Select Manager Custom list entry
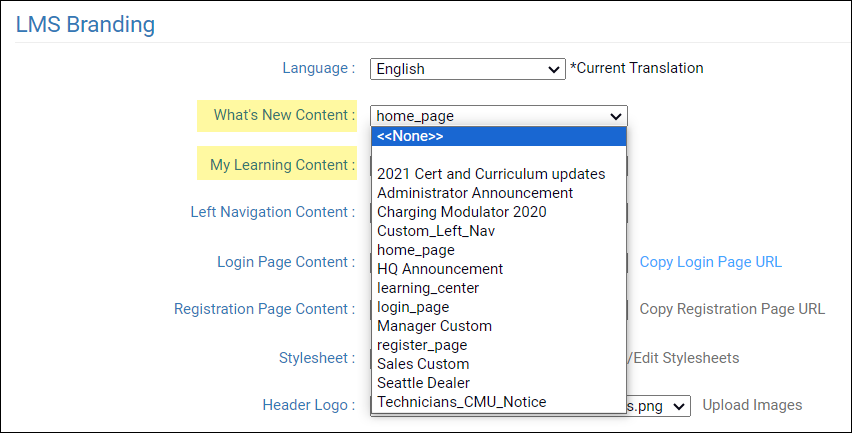The height and width of the screenshot is (433, 852). 434,326
